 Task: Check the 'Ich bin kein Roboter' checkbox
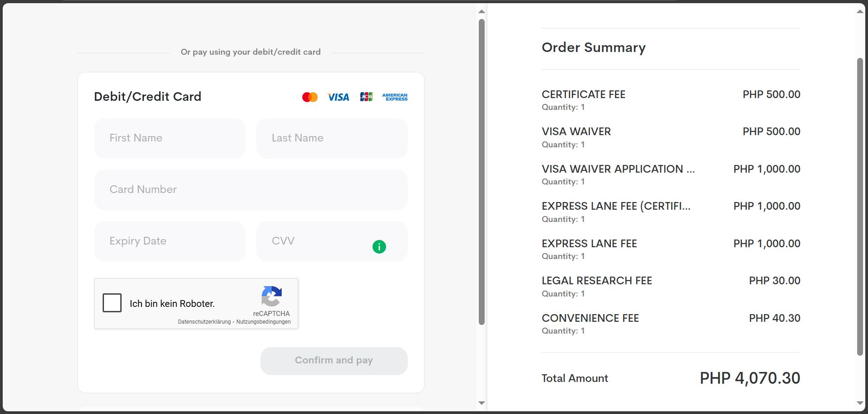(x=112, y=303)
